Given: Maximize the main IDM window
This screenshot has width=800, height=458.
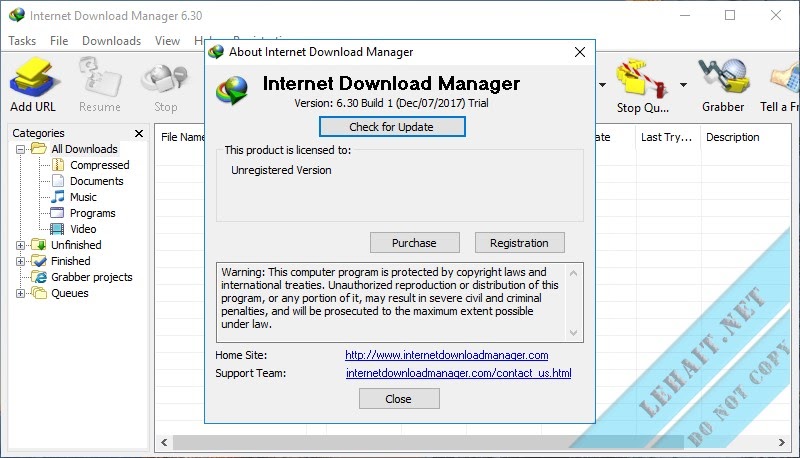Looking at the screenshot, I should pos(730,15).
